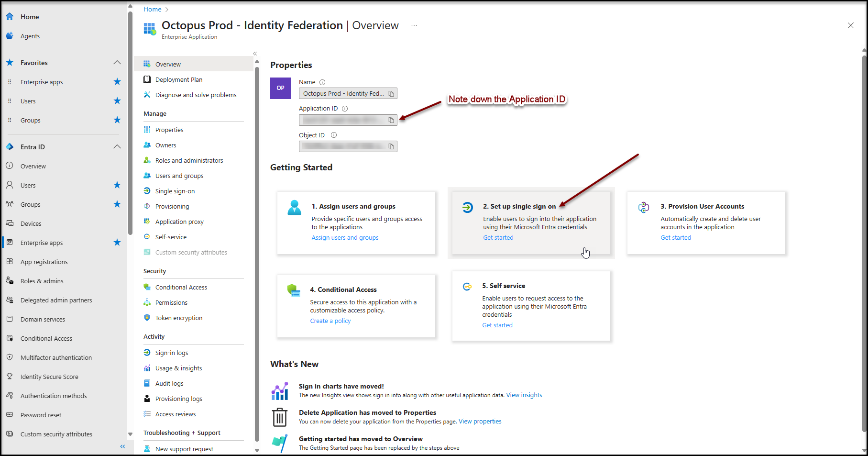This screenshot has width=868, height=456.
Task: Click the info icon beside Application ID
Action: click(345, 109)
